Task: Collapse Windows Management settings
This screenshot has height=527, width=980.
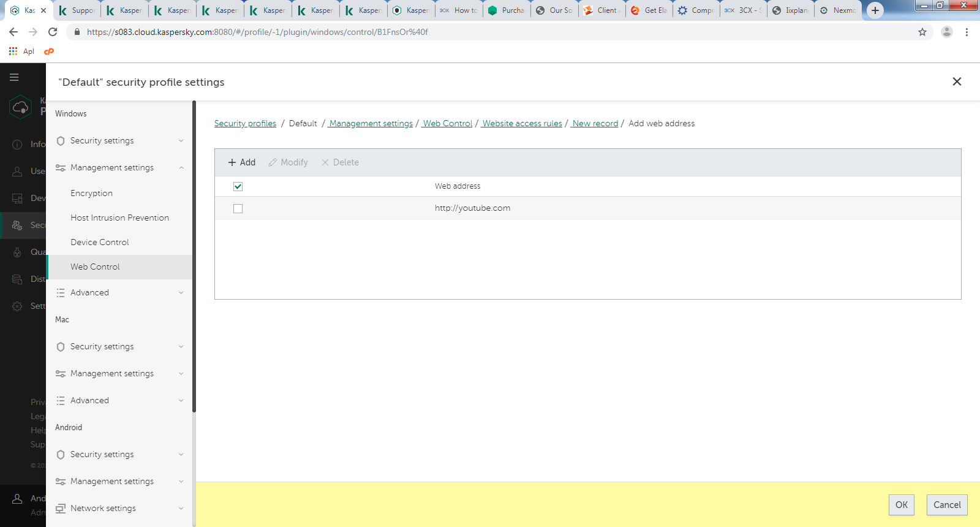Action: point(181,168)
